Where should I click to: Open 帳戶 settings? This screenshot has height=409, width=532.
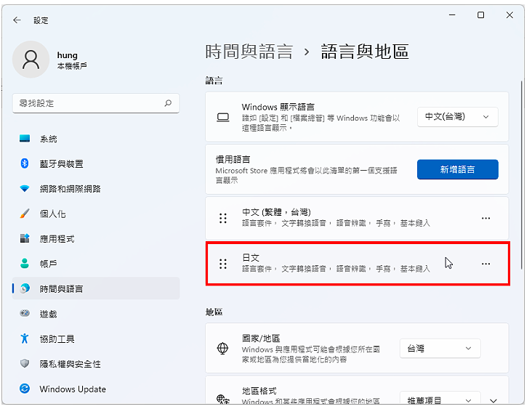pos(96,264)
